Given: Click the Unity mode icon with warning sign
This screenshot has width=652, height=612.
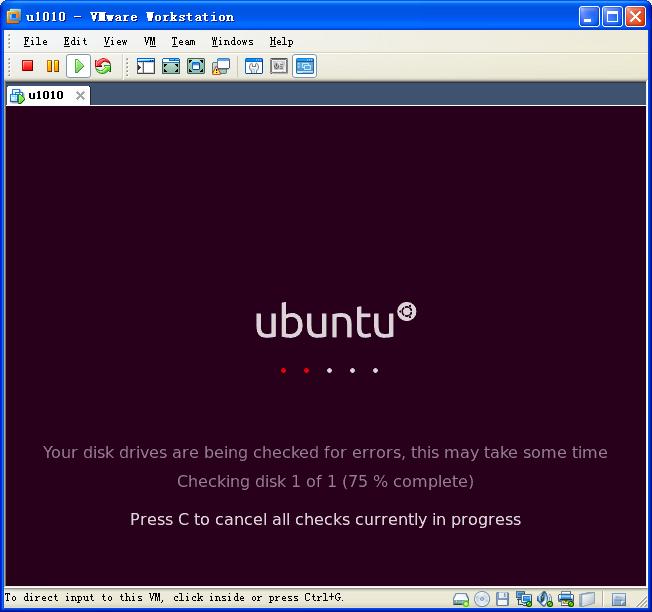Looking at the screenshot, I should (221, 66).
